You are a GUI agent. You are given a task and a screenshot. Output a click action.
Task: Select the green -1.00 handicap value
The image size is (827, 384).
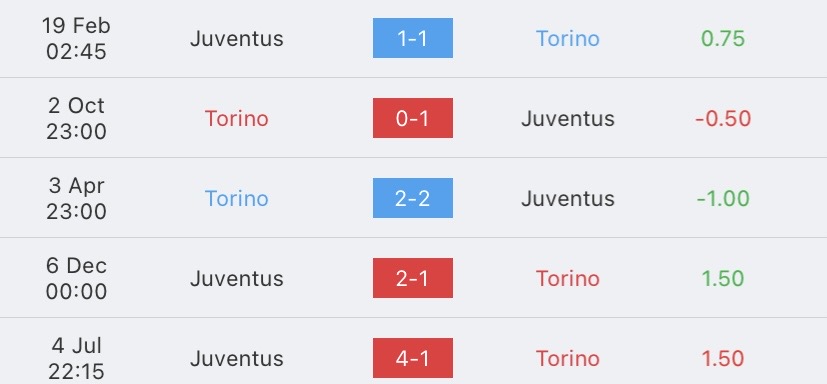[x=723, y=199]
